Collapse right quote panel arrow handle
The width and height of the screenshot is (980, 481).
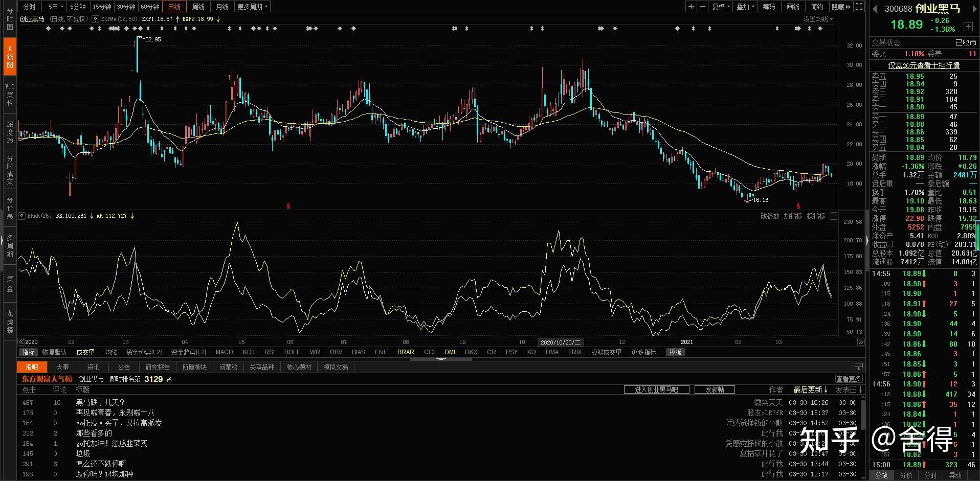point(867,240)
